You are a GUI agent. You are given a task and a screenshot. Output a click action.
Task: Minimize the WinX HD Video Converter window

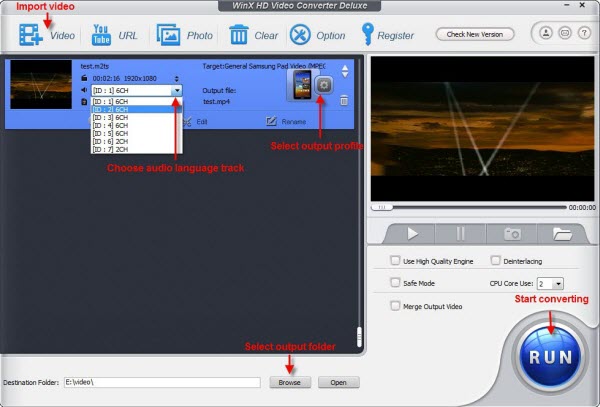pos(567,5)
